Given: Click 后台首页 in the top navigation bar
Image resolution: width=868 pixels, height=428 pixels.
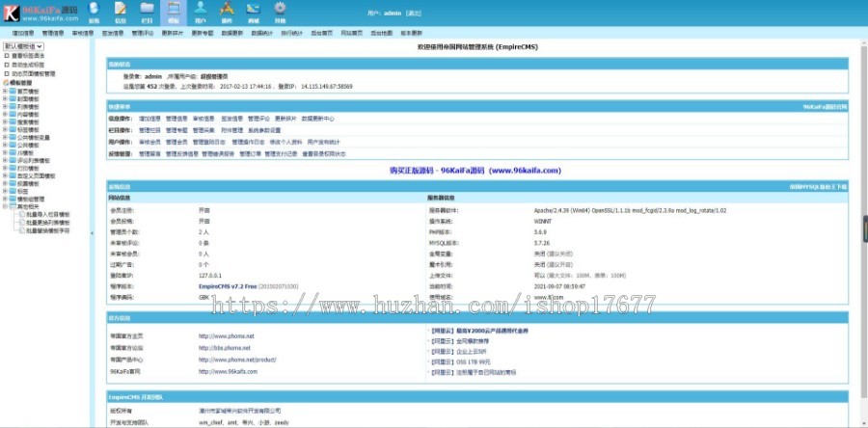Looking at the screenshot, I should (321, 33).
